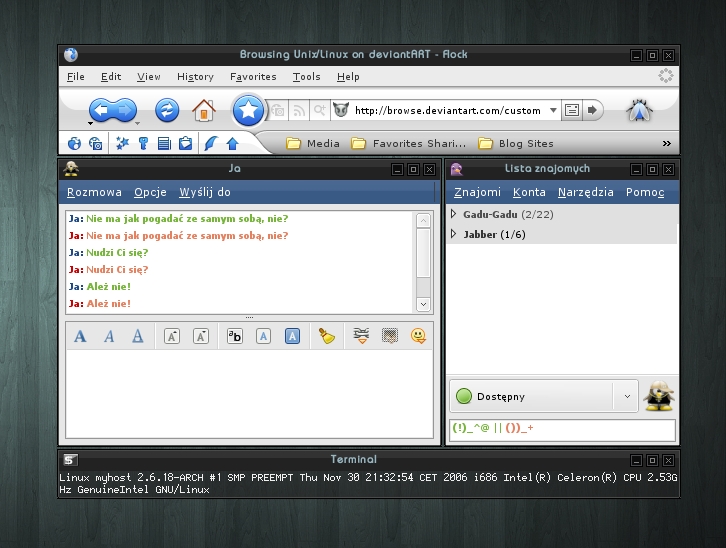The image size is (726, 548).
Task: Open the web clipboard icon
Action: pos(186,143)
